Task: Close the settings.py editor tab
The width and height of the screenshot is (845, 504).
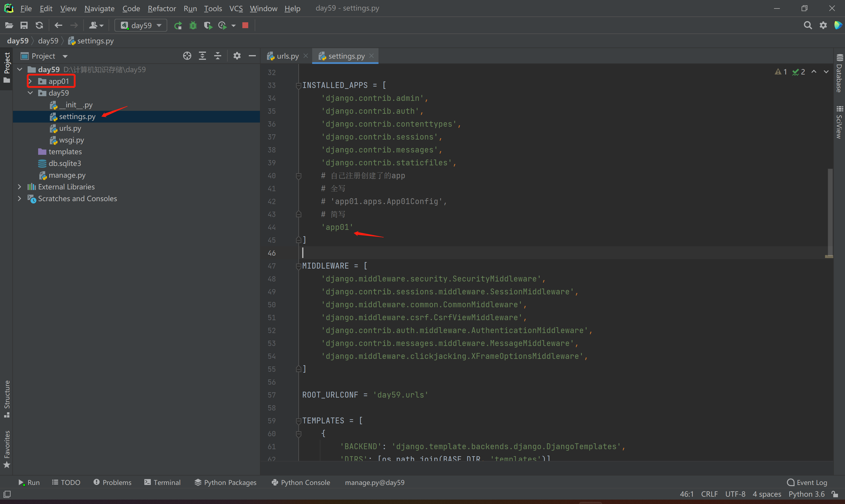Action: click(x=371, y=56)
